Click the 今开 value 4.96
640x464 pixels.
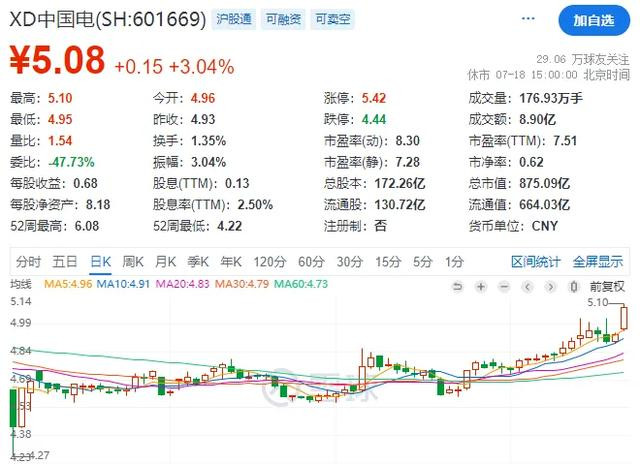coord(203,98)
